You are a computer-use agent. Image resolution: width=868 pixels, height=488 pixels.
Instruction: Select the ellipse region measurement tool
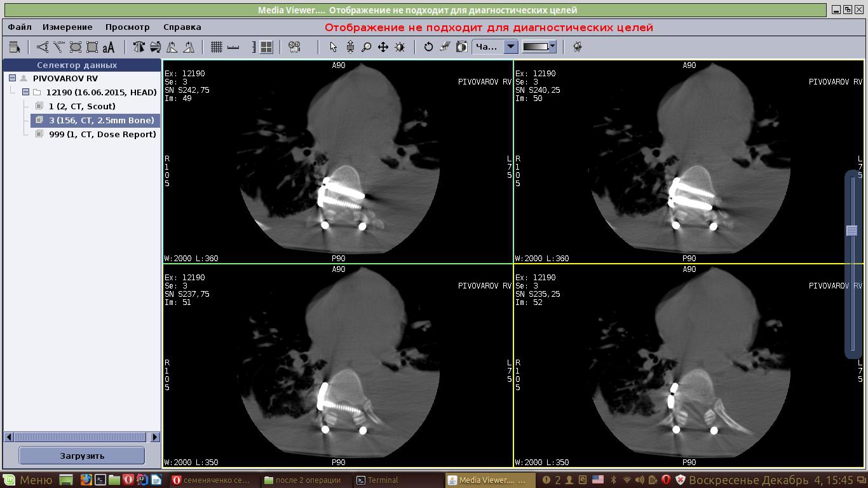coord(76,47)
